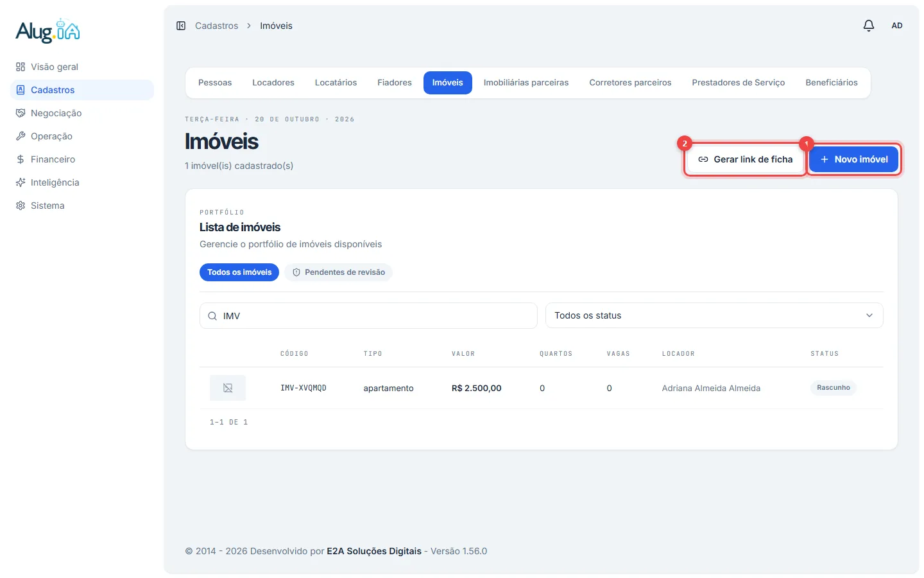This screenshot has width=924, height=578.
Task: Click the Financeiro dollar icon
Action: click(x=21, y=159)
